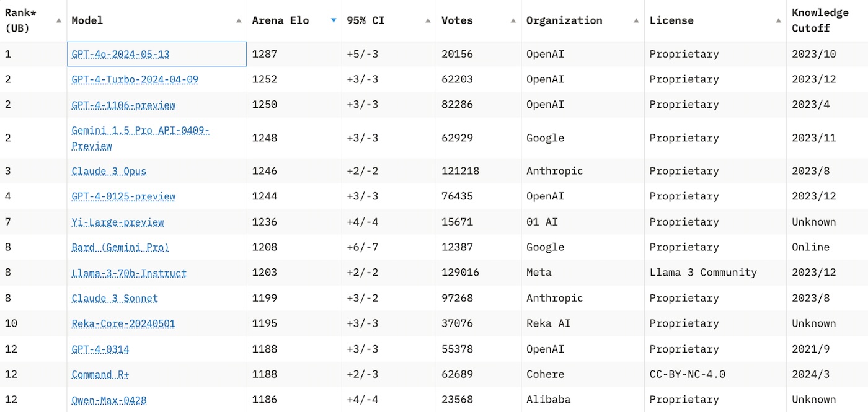
Task: Click the License column sort arrow
Action: tap(778, 20)
